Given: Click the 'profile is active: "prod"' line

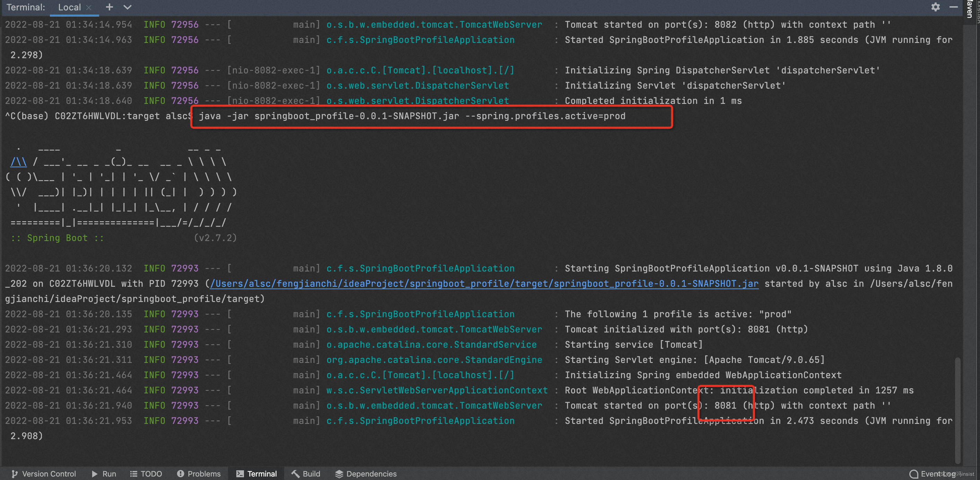Looking at the screenshot, I should [x=678, y=314].
